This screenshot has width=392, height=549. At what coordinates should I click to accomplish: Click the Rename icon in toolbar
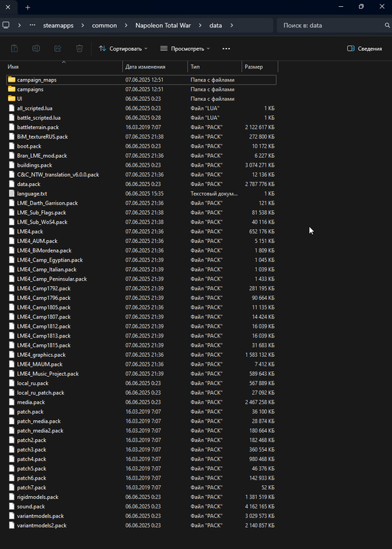tap(36, 49)
